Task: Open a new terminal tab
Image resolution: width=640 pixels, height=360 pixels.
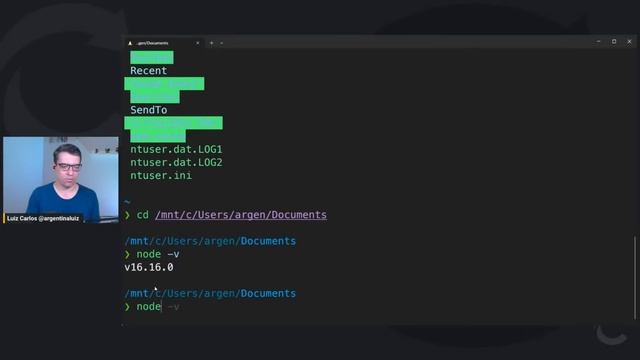Action: (211, 43)
